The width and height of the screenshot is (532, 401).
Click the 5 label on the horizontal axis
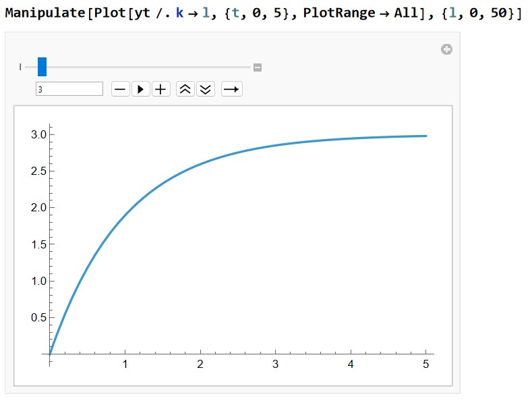(x=425, y=365)
